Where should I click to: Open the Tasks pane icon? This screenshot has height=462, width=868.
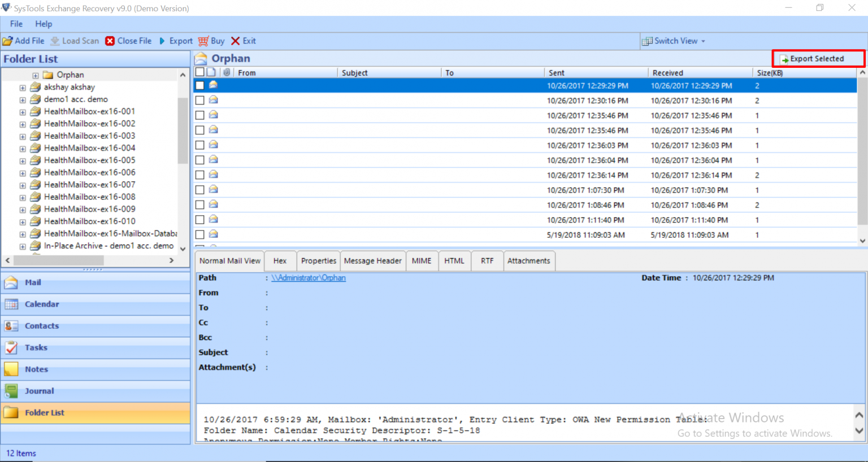point(11,348)
